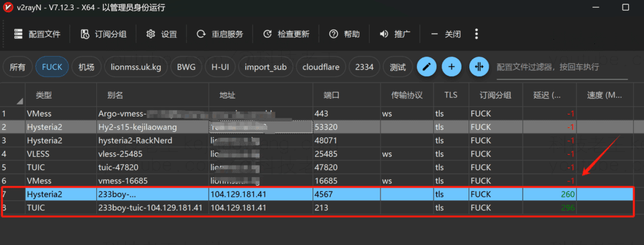Select the 机场 group tab
The image size is (644, 245).
click(x=87, y=67)
